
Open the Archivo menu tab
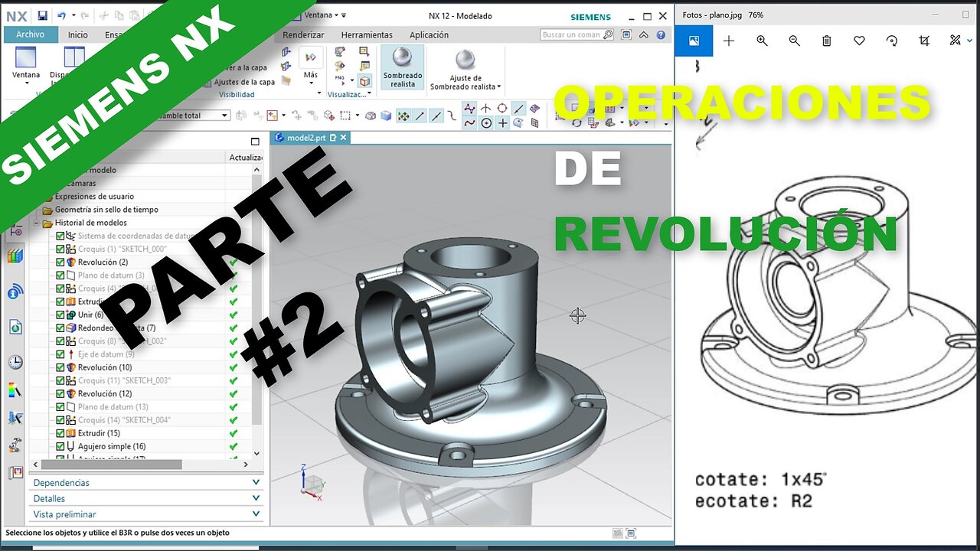click(x=30, y=34)
